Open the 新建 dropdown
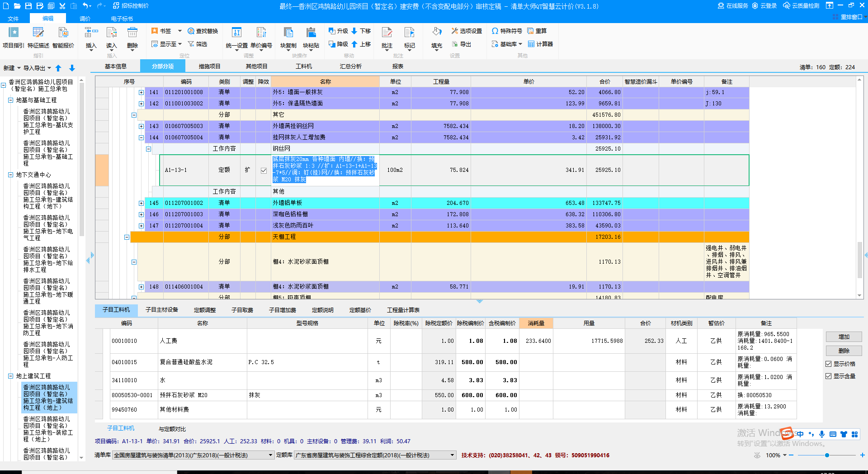Screen dimensions: 868x474 point(12,68)
